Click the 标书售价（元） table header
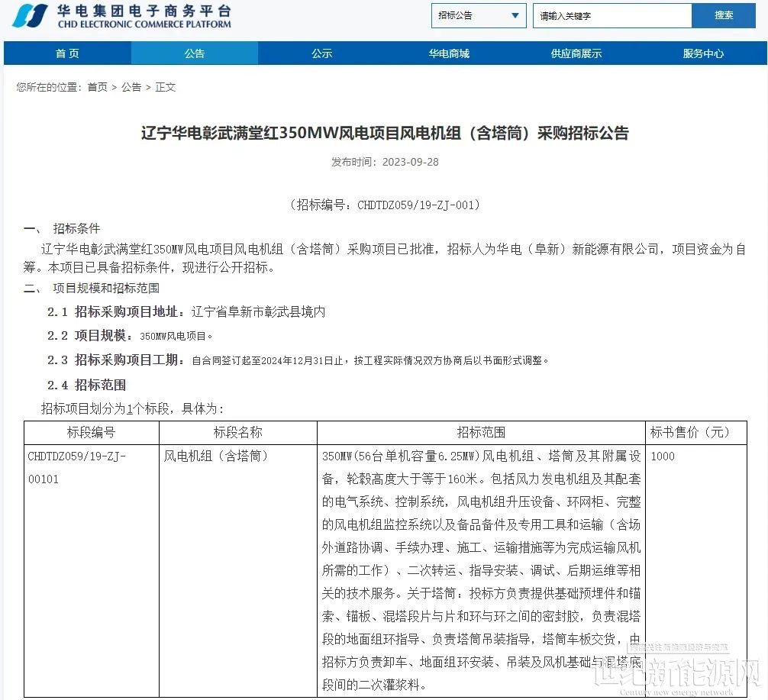Image resolution: width=768 pixels, height=700 pixels. coord(696,433)
